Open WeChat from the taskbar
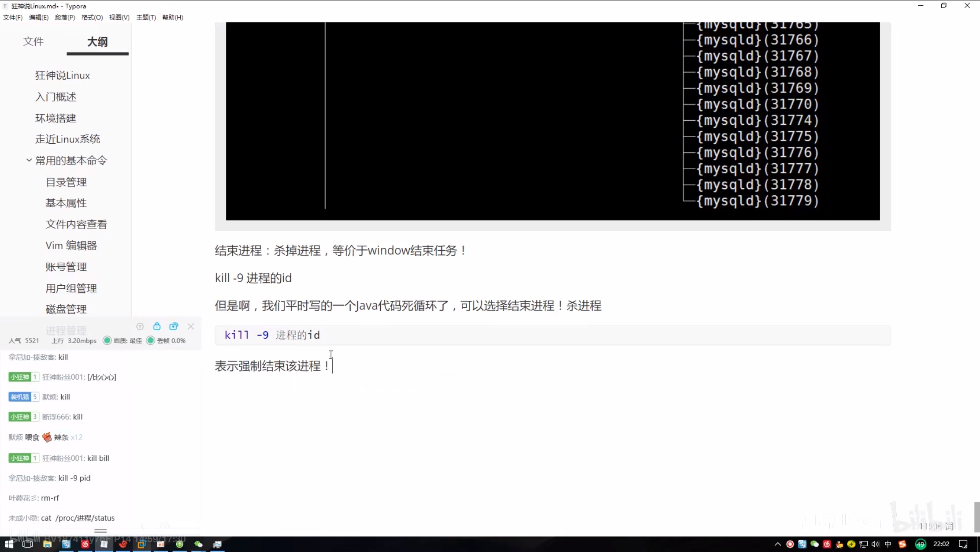The width and height of the screenshot is (980, 552). click(198, 544)
